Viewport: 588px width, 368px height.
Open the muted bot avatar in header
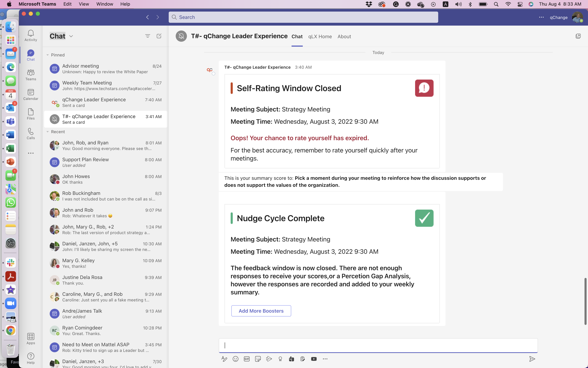tap(181, 36)
